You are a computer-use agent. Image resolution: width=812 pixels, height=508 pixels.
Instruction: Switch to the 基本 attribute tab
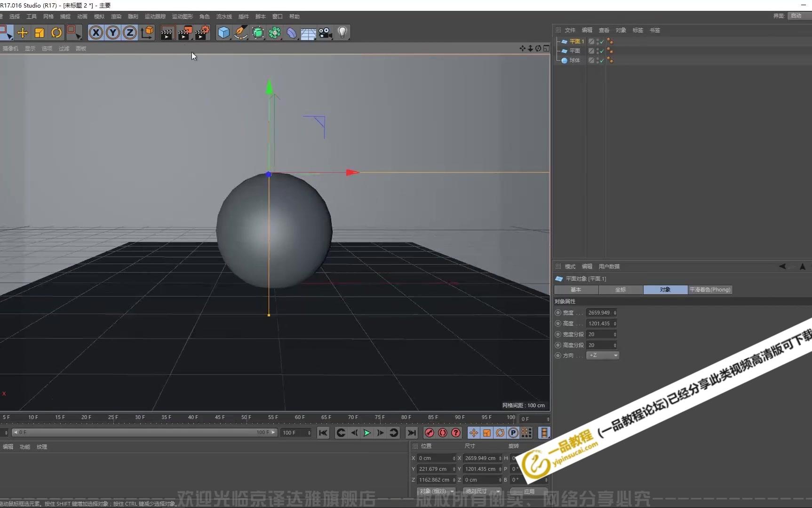point(576,290)
